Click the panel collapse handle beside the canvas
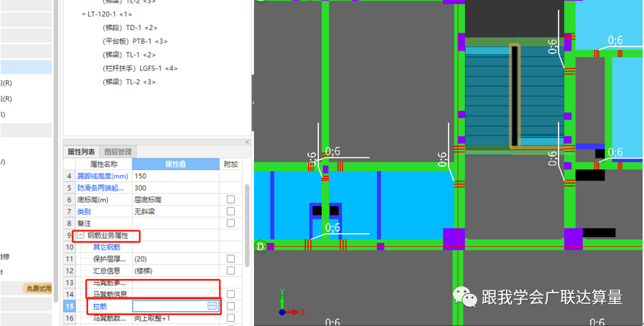The height and width of the screenshot is (326, 644). coord(253,103)
